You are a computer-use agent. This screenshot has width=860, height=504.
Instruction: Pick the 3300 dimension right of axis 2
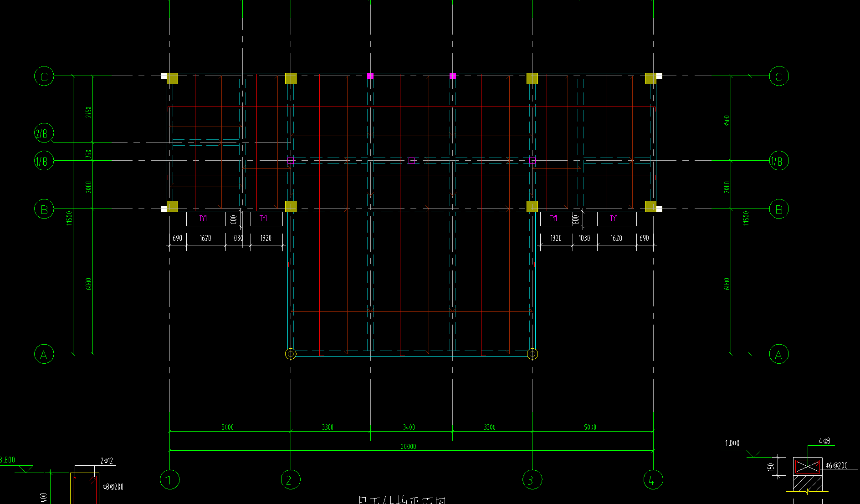click(328, 427)
